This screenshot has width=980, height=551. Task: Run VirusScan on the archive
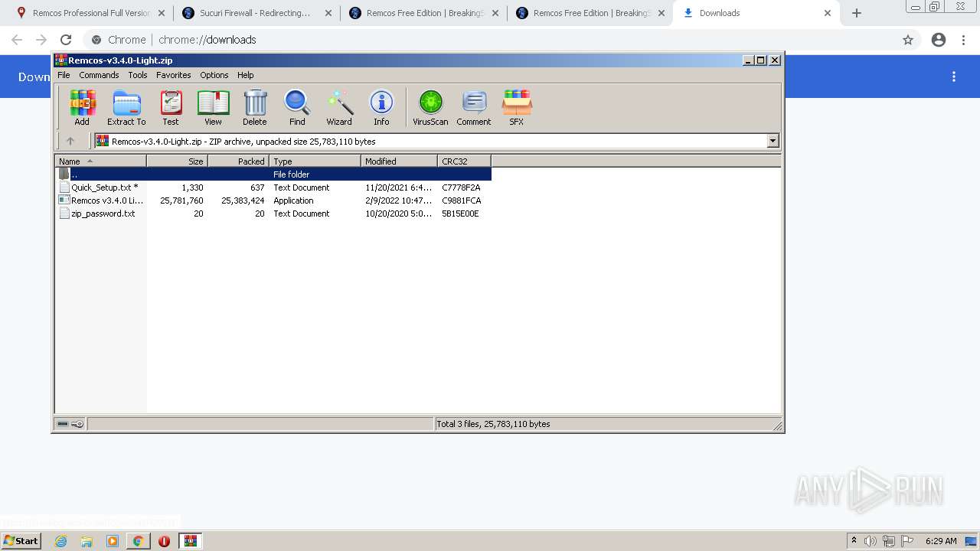click(x=430, y=108)
